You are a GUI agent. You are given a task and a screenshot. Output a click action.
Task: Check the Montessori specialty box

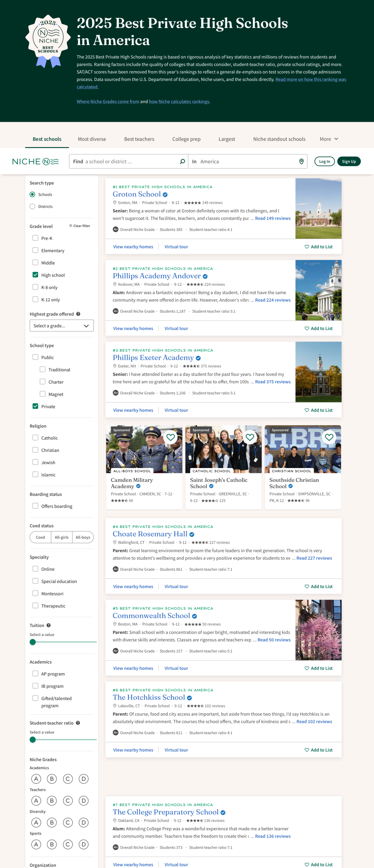point(35,593)
